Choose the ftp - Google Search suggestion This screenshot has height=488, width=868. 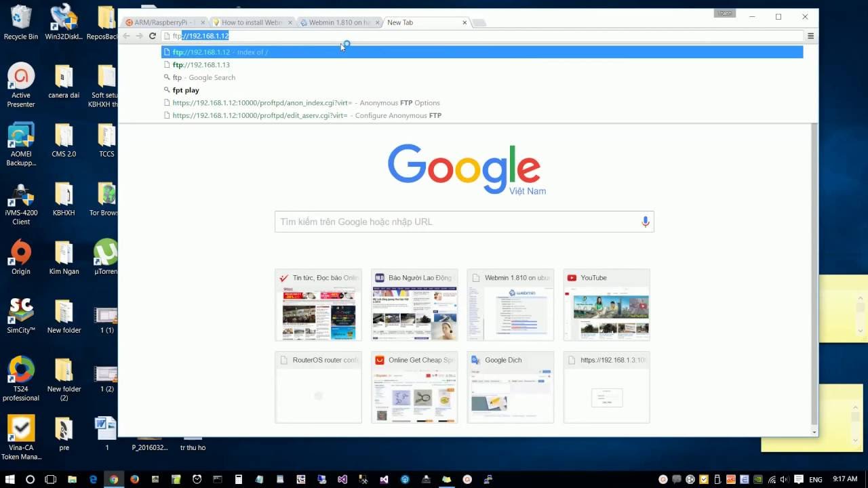482,77
